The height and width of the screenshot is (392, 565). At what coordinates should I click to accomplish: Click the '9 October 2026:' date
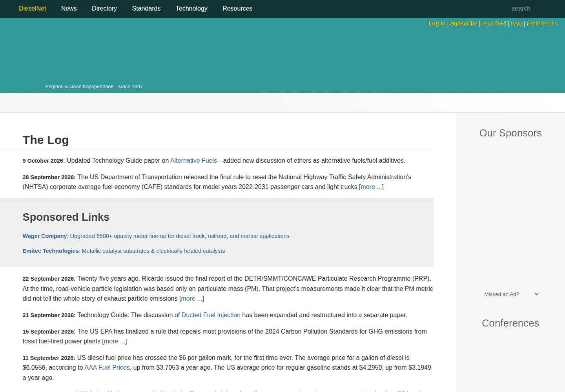[44, 161]
